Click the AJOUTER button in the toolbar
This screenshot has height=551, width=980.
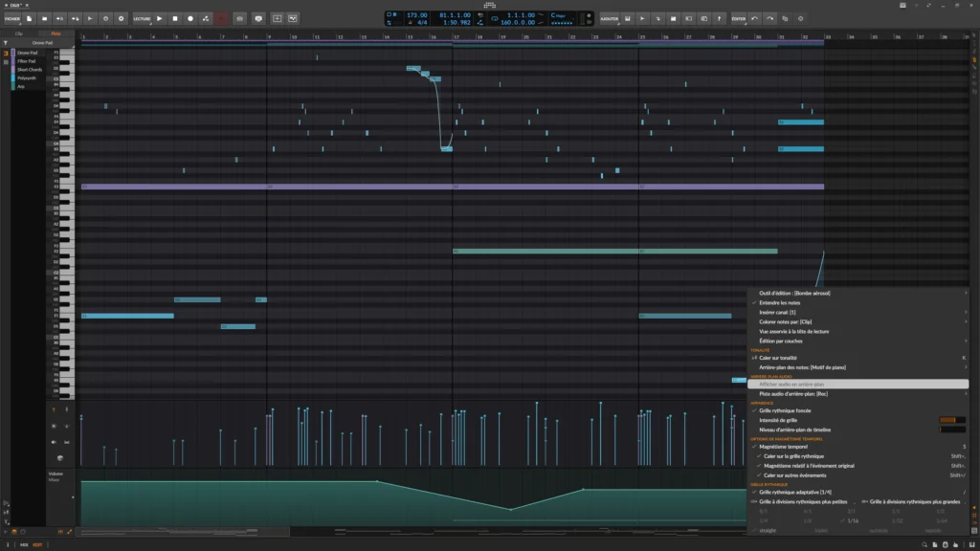click(x=608, y=17)
